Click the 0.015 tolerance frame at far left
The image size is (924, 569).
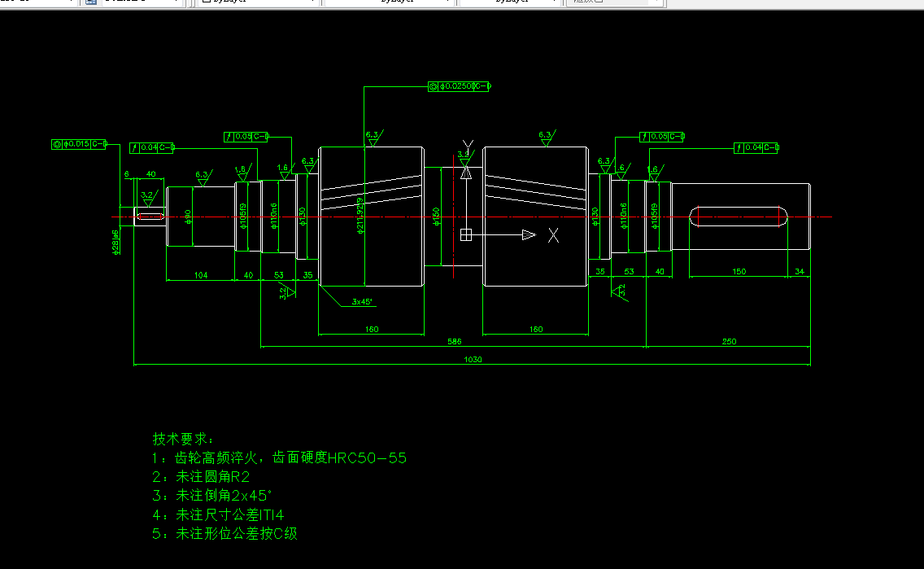pyautogui.click(x=77, y=143)
